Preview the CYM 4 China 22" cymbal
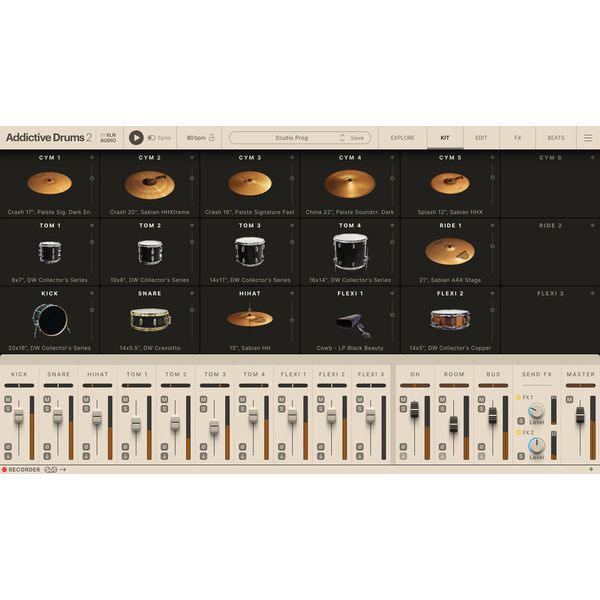600x600 pixels. (x=350, y=184)
